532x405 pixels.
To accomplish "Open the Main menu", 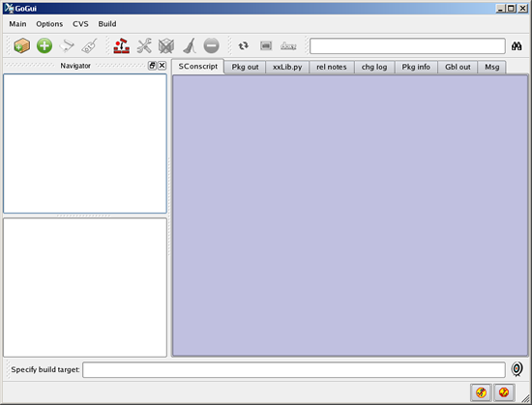I will [17, 24].
